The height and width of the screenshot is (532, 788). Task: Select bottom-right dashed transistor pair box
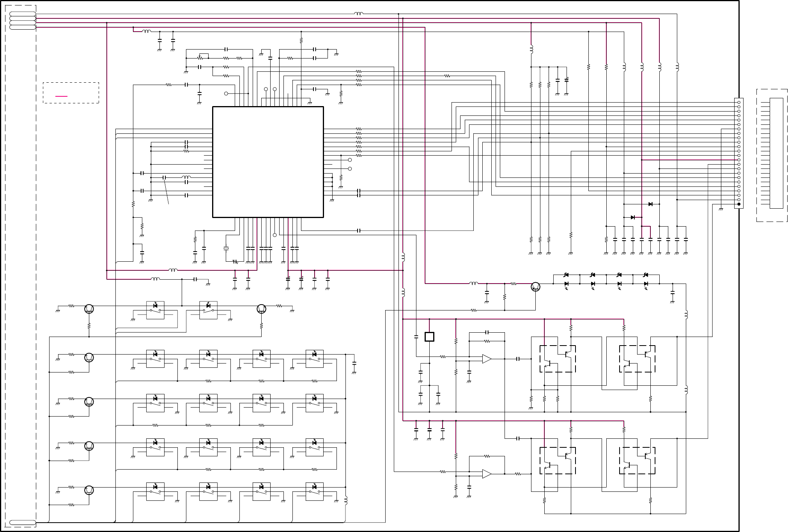coord(637,461)
